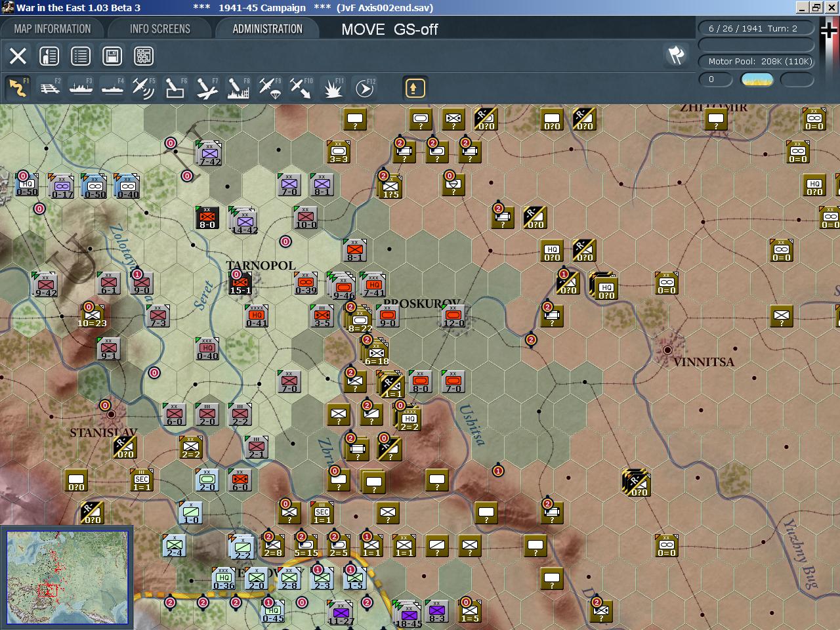This screenshot has height=630, width=840.
Task: Click the white flags icon
Action: tap(676, 56)
